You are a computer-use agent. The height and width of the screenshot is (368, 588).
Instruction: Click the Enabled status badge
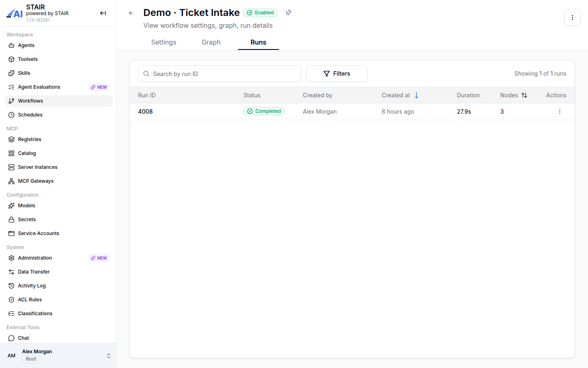(261, 13)
